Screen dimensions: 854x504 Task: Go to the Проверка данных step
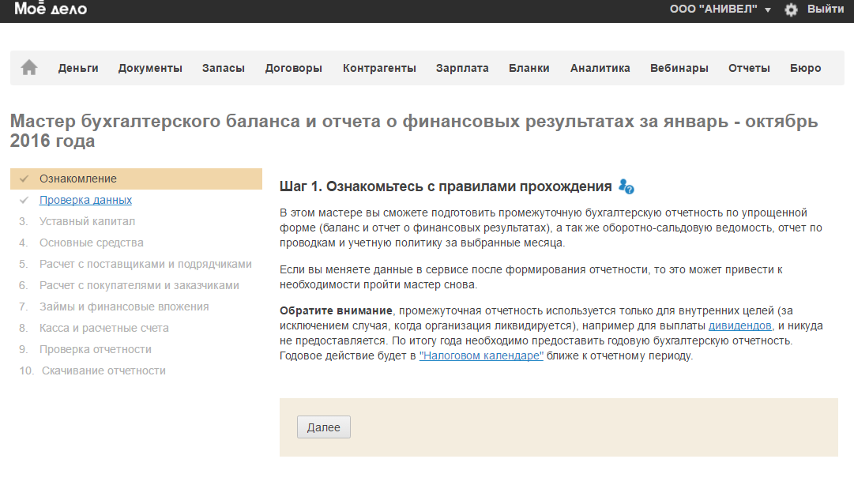pyautogui.click(x=85, y=200)
